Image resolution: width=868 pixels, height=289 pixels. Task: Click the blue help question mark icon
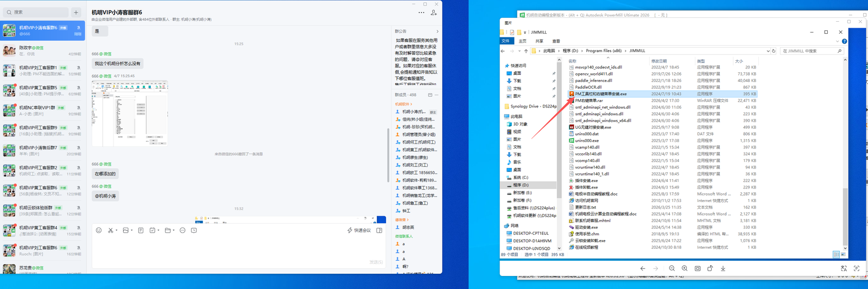point(844,41)
